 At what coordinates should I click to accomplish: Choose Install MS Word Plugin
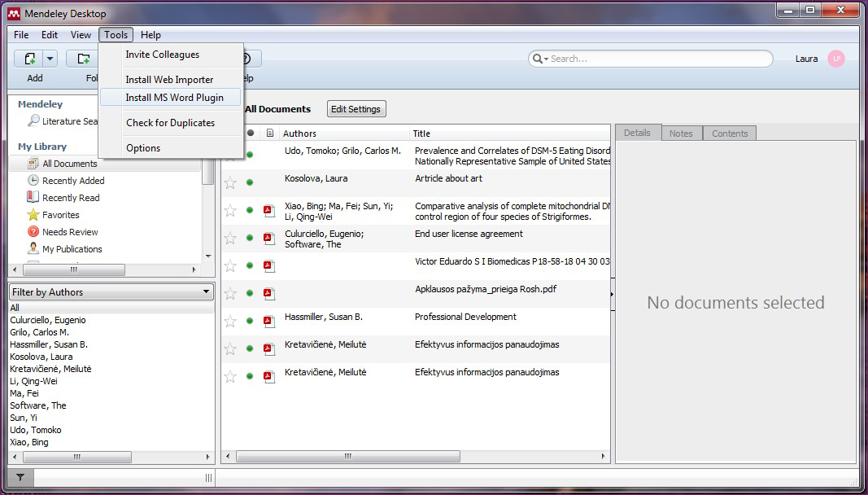[x=174, y=98]
